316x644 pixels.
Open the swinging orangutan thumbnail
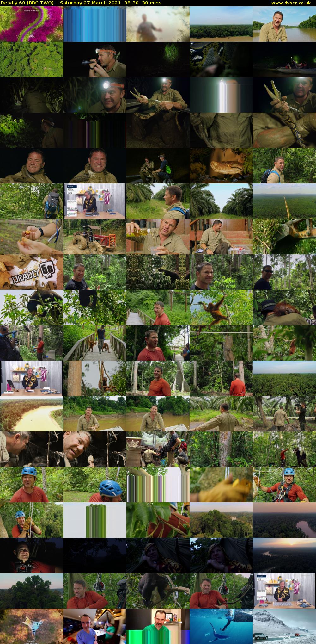tap(221, 308)
